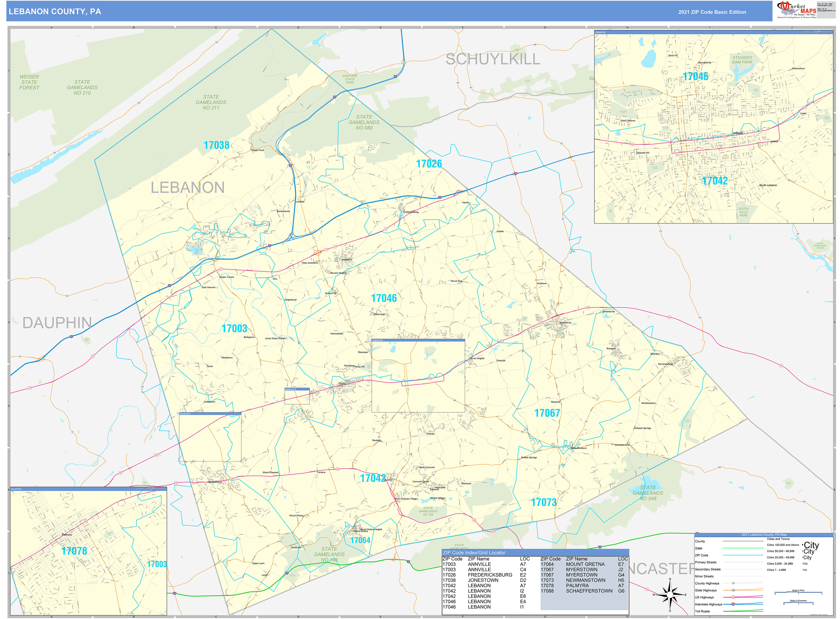Click the compass rose icon
840x619 pixels.
tap(670, 595)
